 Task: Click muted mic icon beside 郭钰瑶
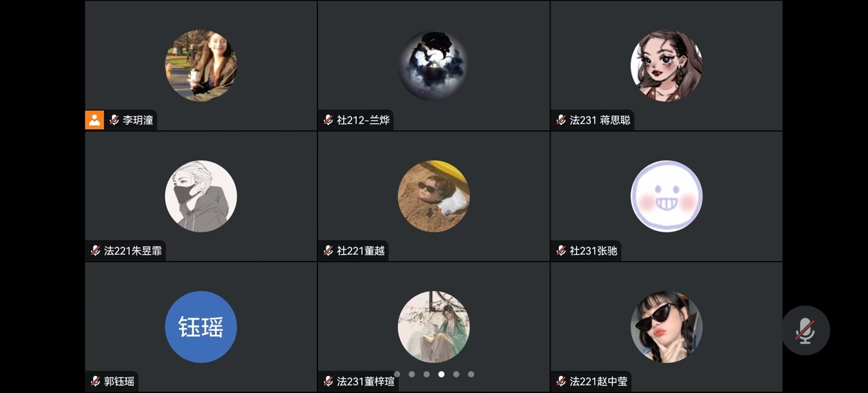95,381
